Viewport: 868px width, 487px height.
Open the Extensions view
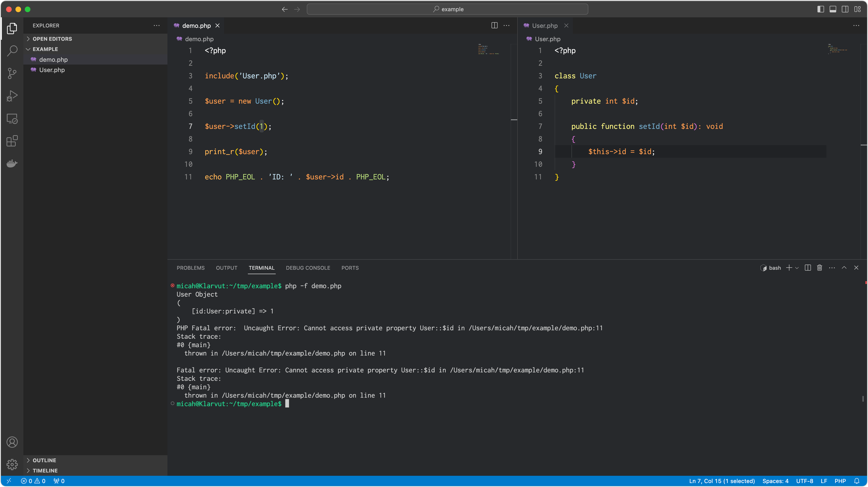pyautogui.click(x=12, y=141)
